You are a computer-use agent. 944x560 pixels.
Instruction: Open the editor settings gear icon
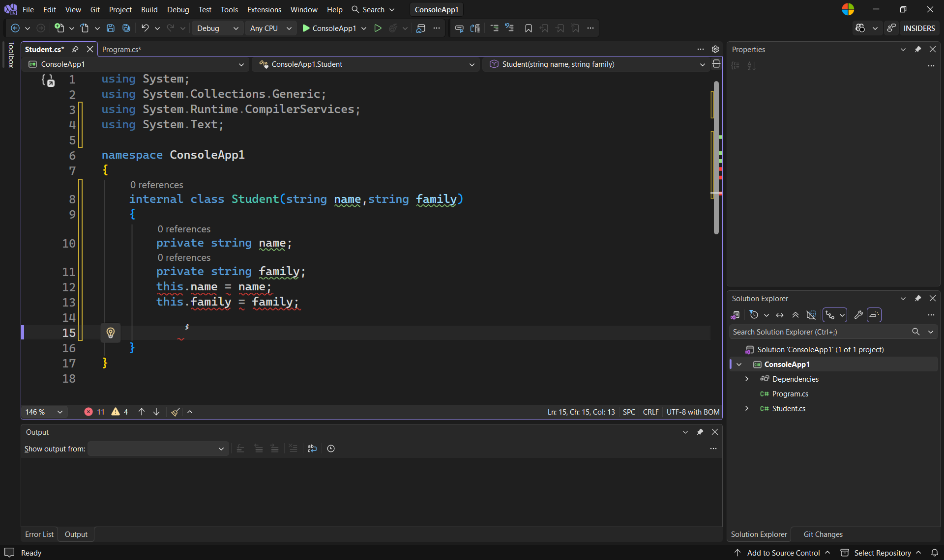point(715,49)
